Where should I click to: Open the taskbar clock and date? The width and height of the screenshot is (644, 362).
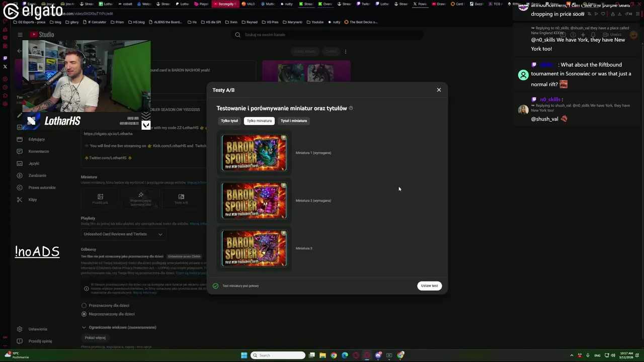click(626, 355)
